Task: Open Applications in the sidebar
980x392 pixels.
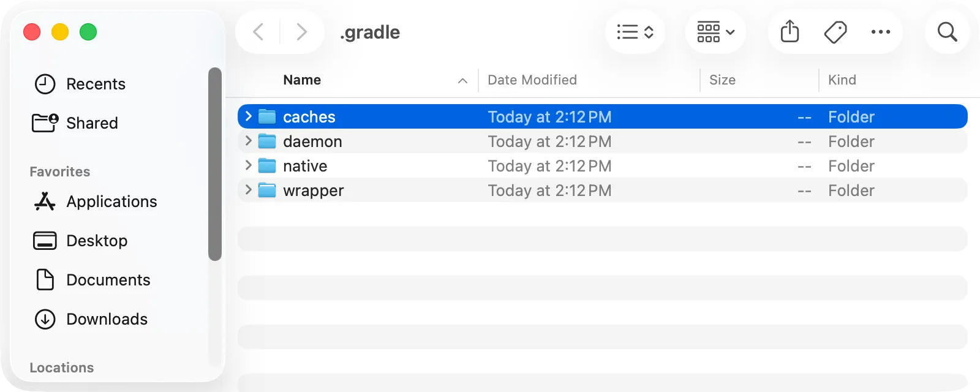Action: click(110, 202)
